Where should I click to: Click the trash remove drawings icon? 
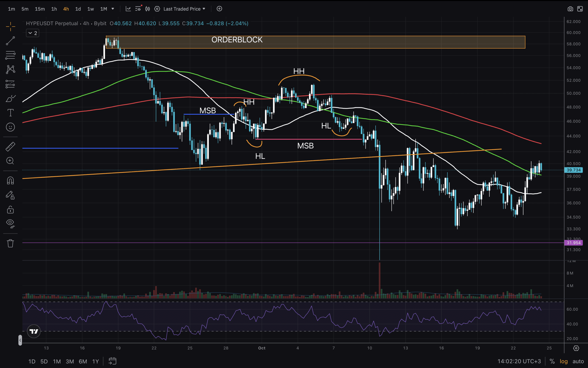[x=10, y=243]
